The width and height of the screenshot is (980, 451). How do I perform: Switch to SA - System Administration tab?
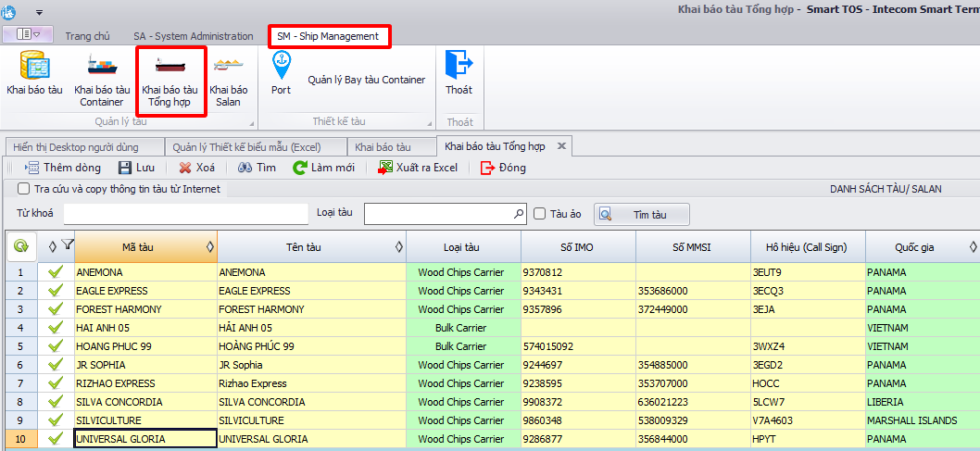[193, 36]
